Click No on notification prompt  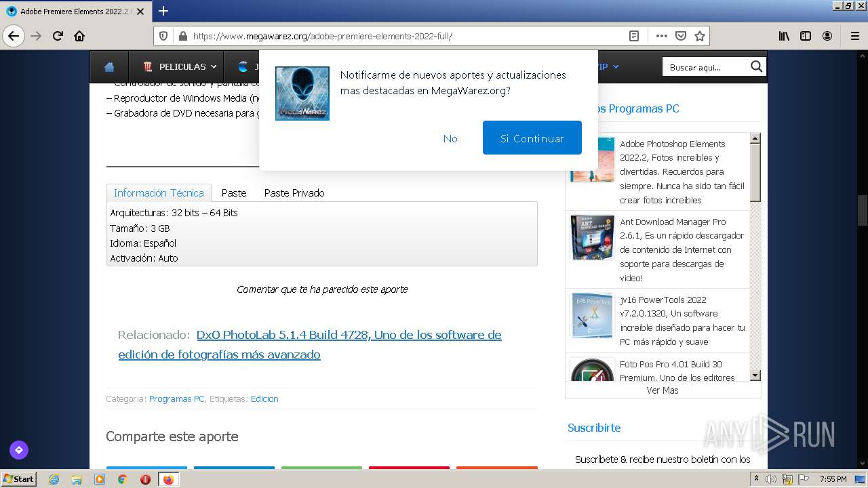(450, 138)
